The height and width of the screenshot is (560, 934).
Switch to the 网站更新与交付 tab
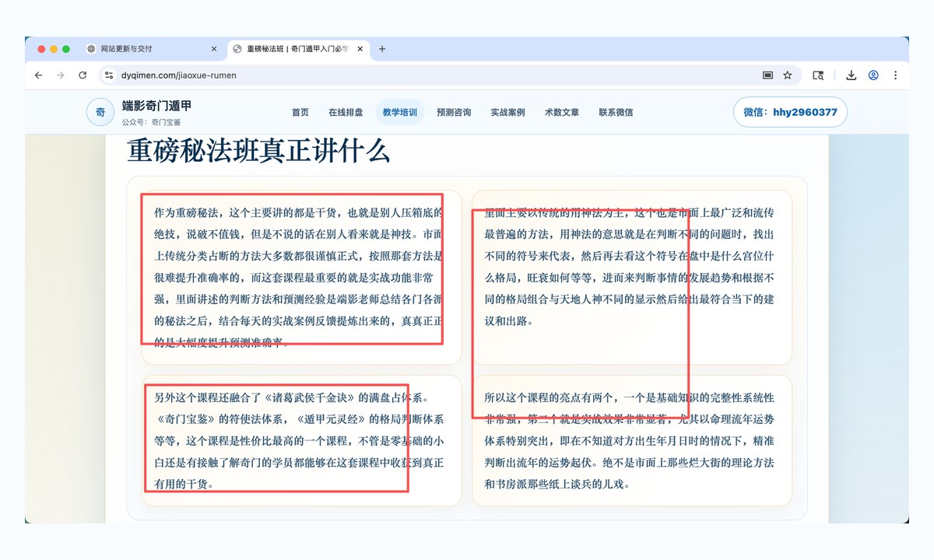(x=152, y=49)
